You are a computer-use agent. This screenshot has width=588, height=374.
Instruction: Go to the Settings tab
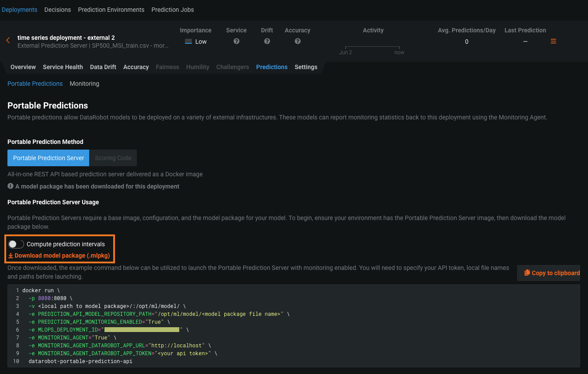pyautogui.click(x=306, y=67)
